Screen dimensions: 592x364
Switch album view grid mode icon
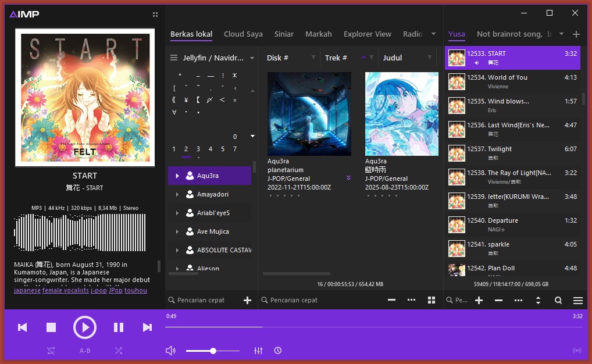(431, 300)
